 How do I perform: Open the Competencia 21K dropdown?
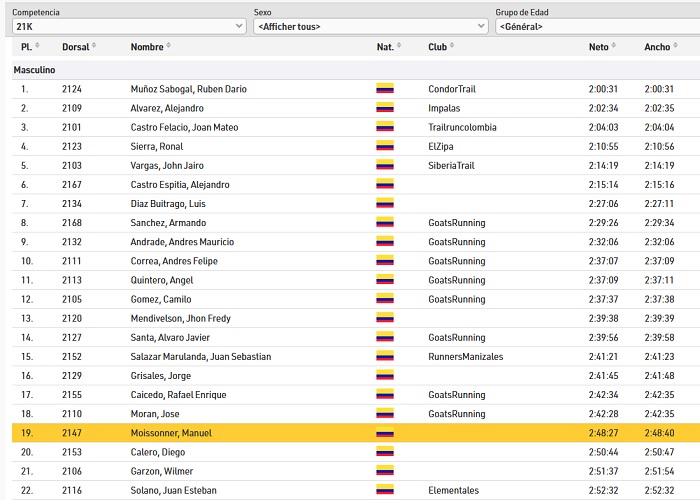click(128, 26)
